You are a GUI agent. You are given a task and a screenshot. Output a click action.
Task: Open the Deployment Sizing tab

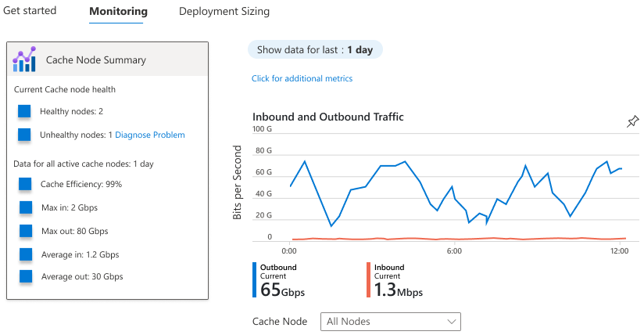coord(224,12)
